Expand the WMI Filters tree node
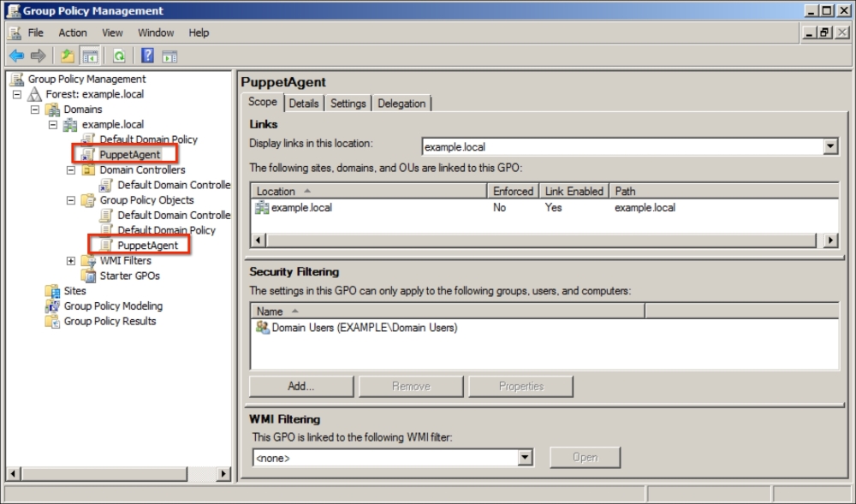This screenshot has height=504, width=856. pyautogui.click(x=71, y=261)
